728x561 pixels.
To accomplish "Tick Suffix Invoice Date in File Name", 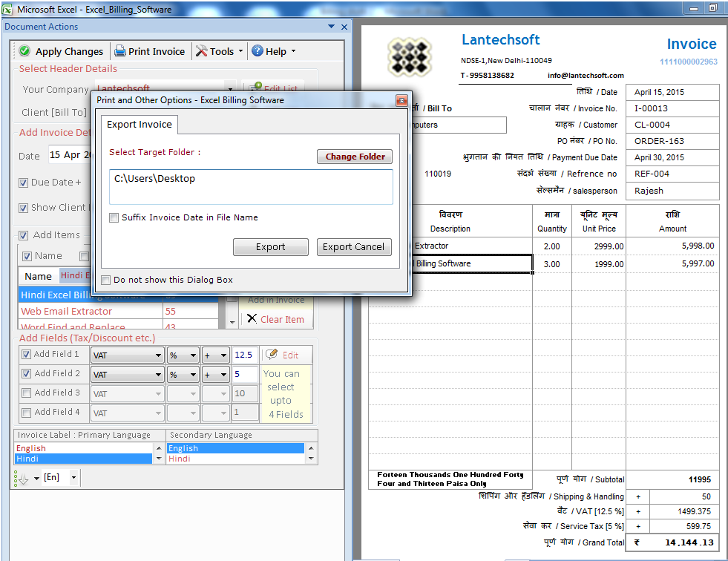I will [114, 218].
